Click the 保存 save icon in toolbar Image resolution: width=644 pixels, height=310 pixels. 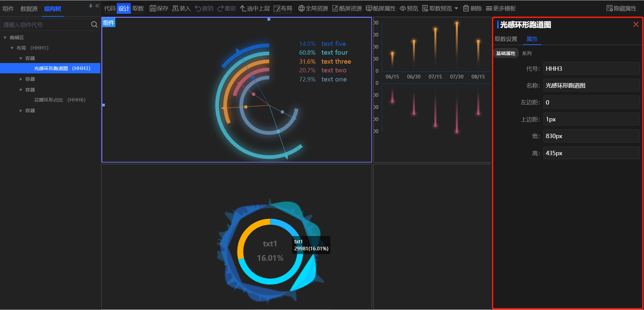coord(153,8)
